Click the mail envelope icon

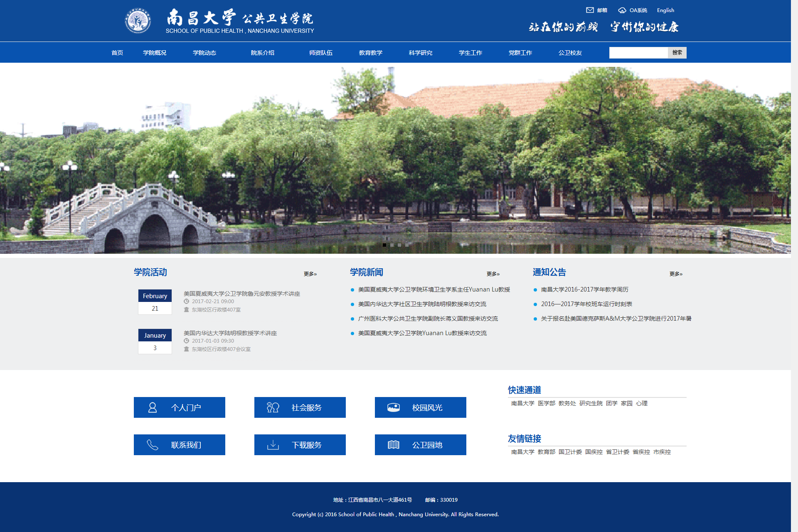tap(590, 10)
